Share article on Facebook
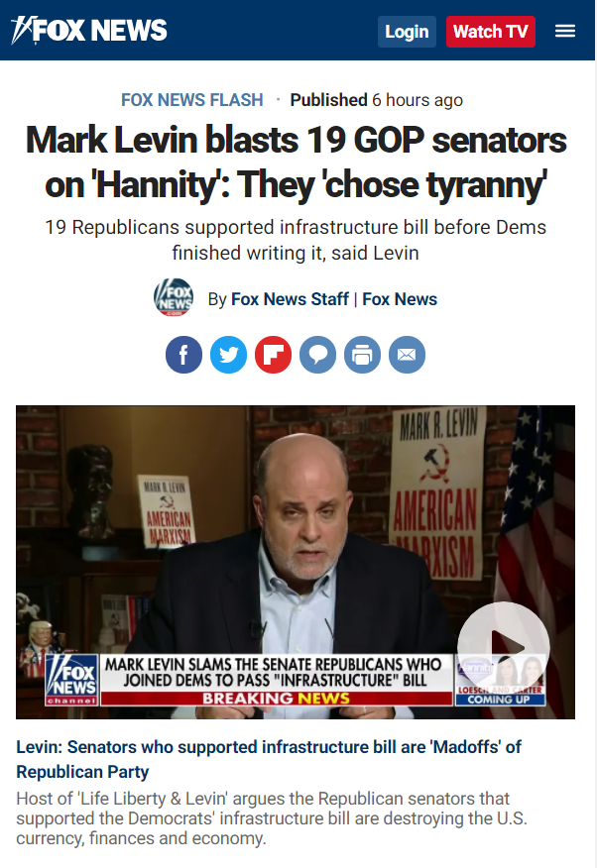Screen dimensions: 597x868 (x=183, y=355)
